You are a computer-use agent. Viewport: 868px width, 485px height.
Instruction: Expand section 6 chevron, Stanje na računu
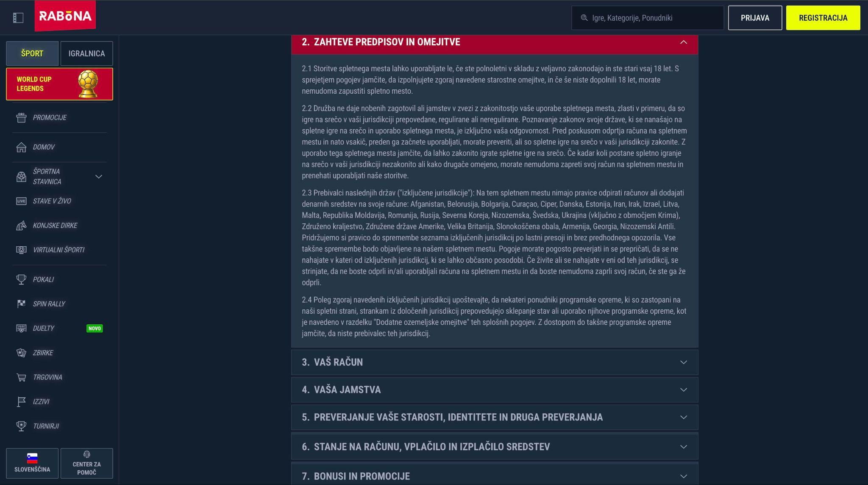pos(683,447)
